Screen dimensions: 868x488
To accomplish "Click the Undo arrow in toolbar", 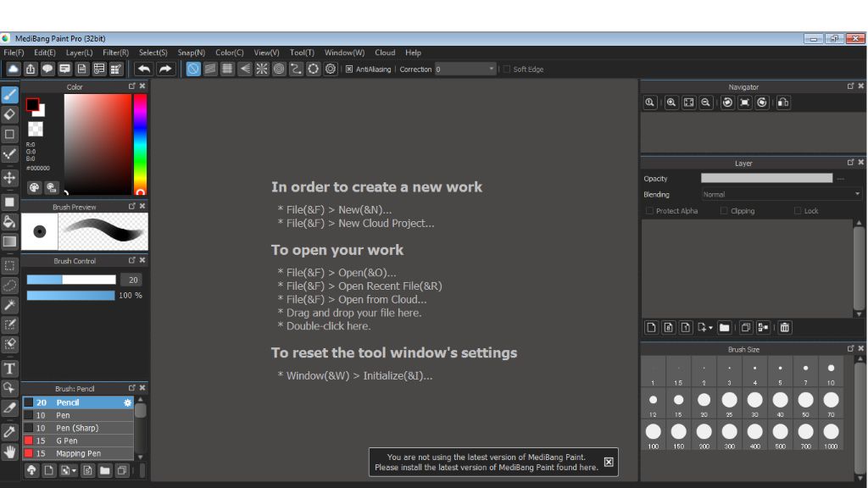I will point(144,69).
